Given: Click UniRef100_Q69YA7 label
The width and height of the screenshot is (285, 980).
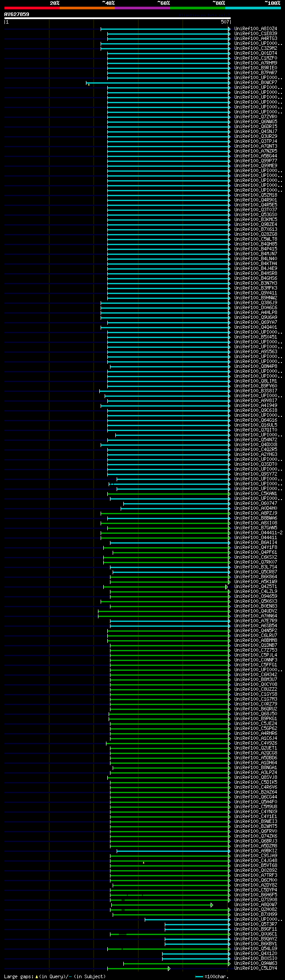Looking at the screenshot, I should 256,322.
